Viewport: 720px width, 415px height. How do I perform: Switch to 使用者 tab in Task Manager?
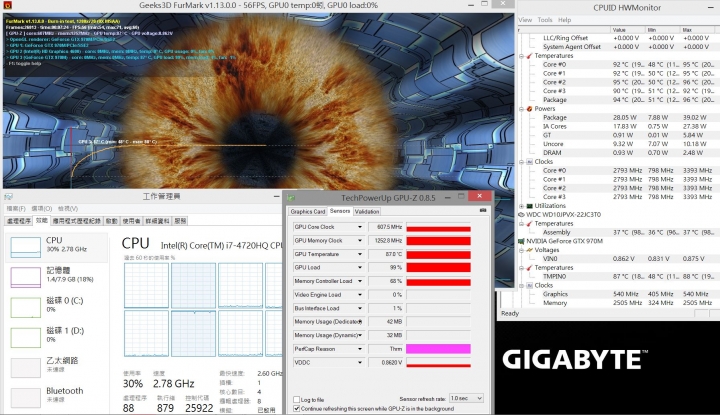pos(131,221)
